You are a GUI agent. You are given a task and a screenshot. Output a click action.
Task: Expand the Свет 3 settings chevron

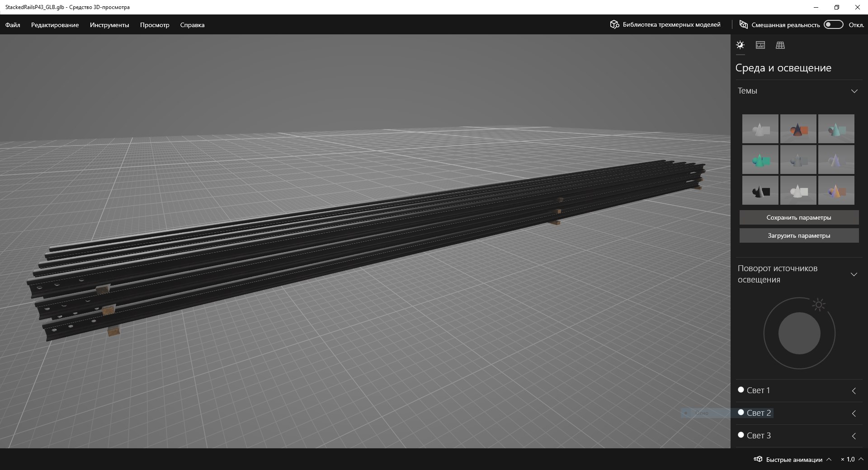[x=854, y=436]
